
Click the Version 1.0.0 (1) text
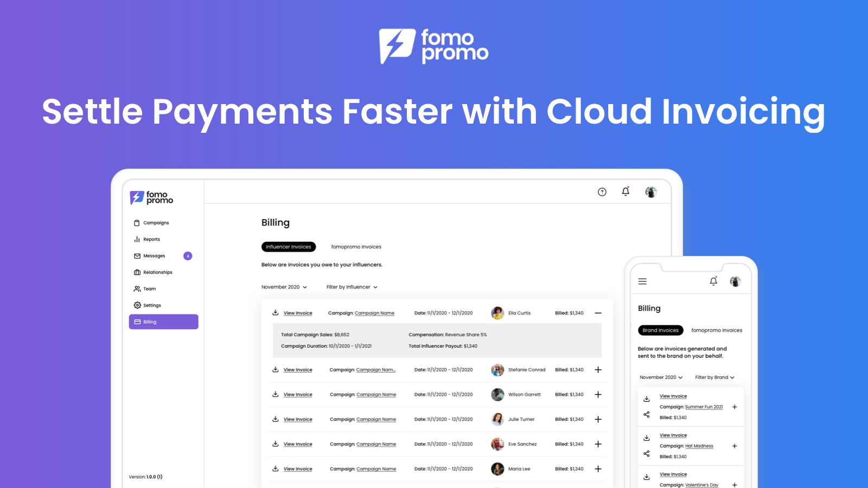[x=145, y=477]
